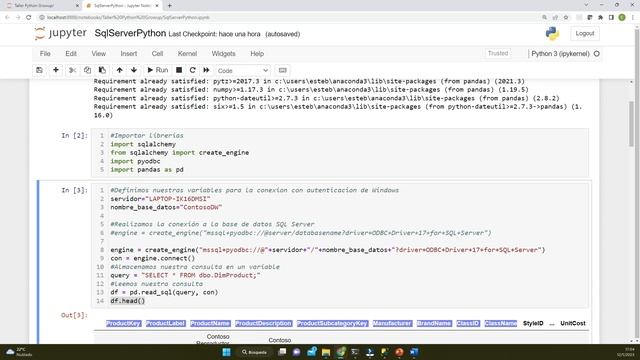Click the ProductLabel column header
The height and width of the screenshot is (360, 640).
[165, 323]
